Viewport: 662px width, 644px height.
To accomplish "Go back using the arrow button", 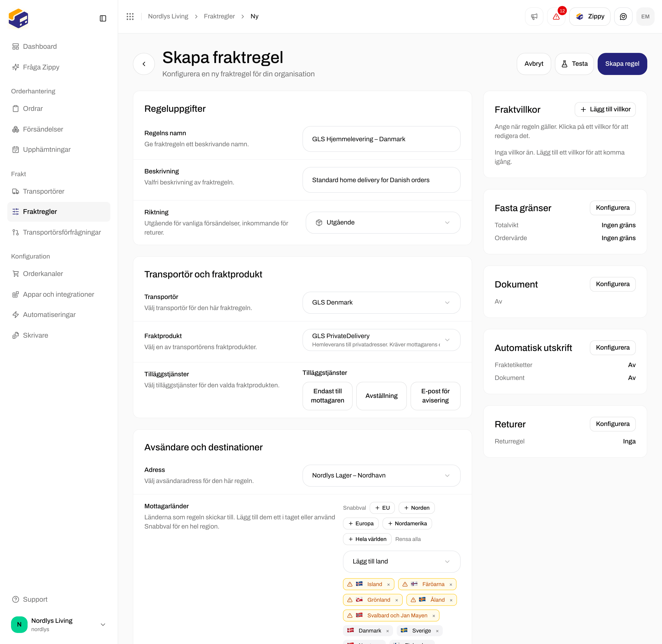I will [x=144, y=63].
